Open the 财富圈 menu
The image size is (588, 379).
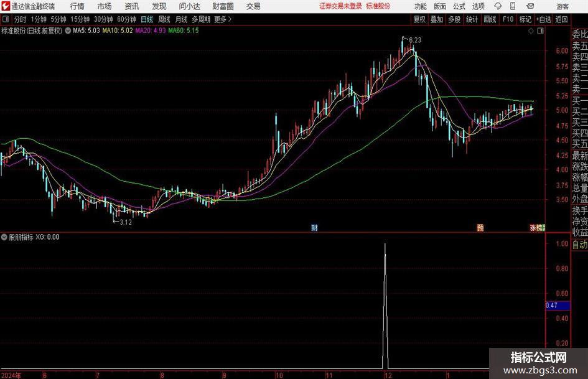pyautogui.click(x=223, y=6)
